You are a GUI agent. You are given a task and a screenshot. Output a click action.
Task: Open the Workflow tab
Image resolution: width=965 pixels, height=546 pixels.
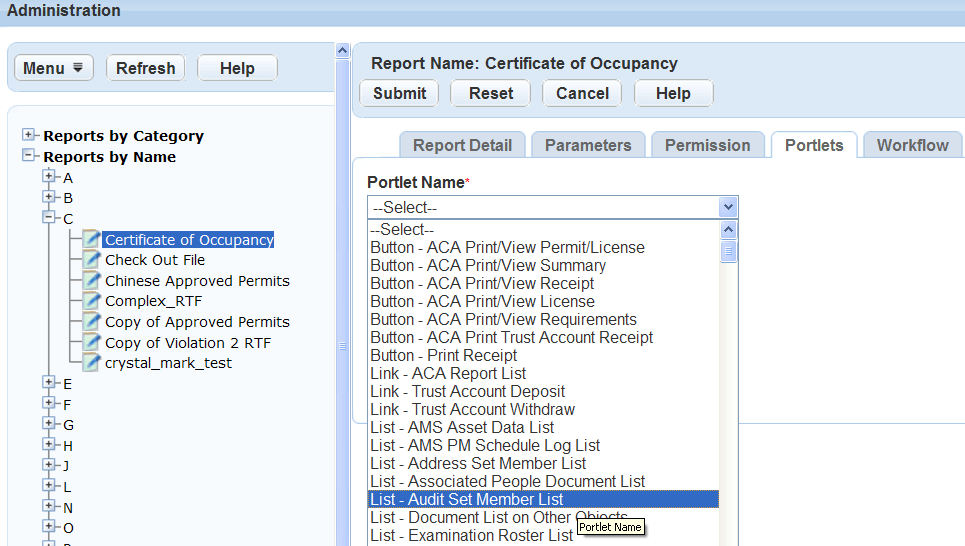(x=912, y=145)
